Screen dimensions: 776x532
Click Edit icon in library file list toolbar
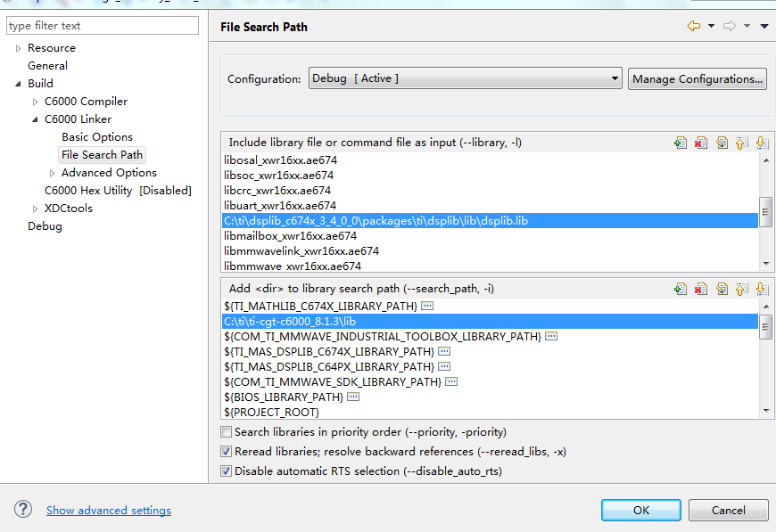click(721, 143)
